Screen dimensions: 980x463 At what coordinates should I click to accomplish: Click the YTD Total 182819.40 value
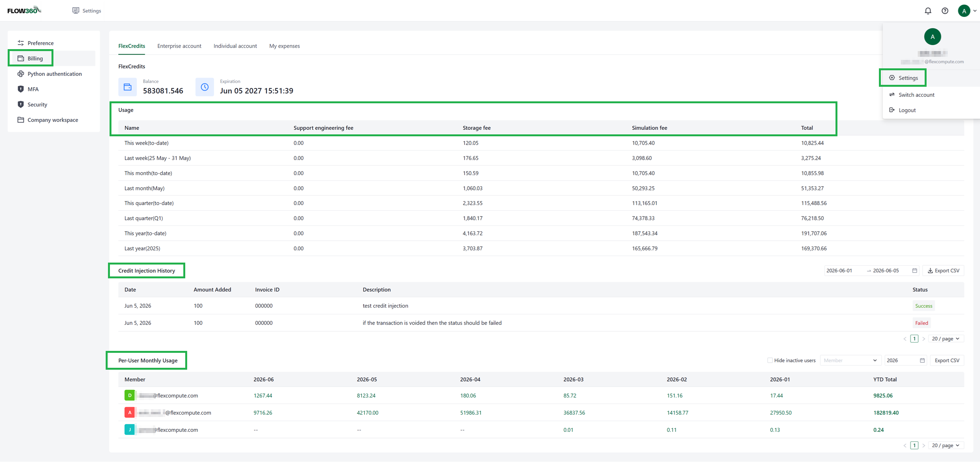pyautogui.click(x=886, y=413)
